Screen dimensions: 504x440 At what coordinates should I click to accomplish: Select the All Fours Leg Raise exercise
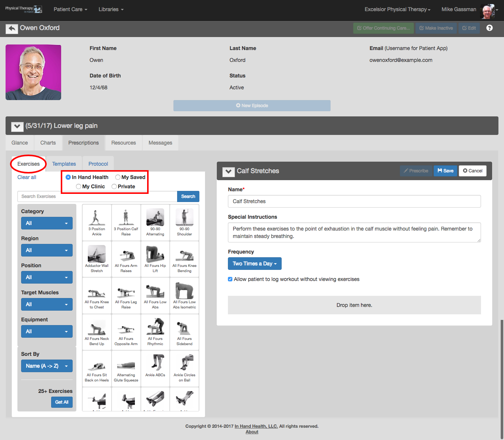pos(126,295)
